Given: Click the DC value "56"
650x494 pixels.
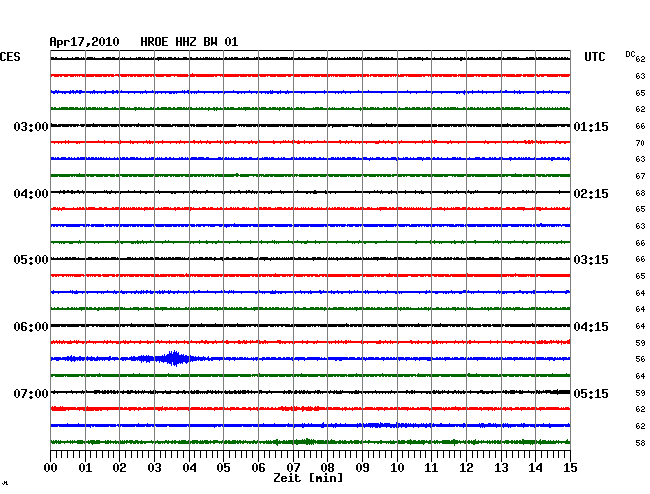Looking at the screenshot, I should click(x=640, y=359).
